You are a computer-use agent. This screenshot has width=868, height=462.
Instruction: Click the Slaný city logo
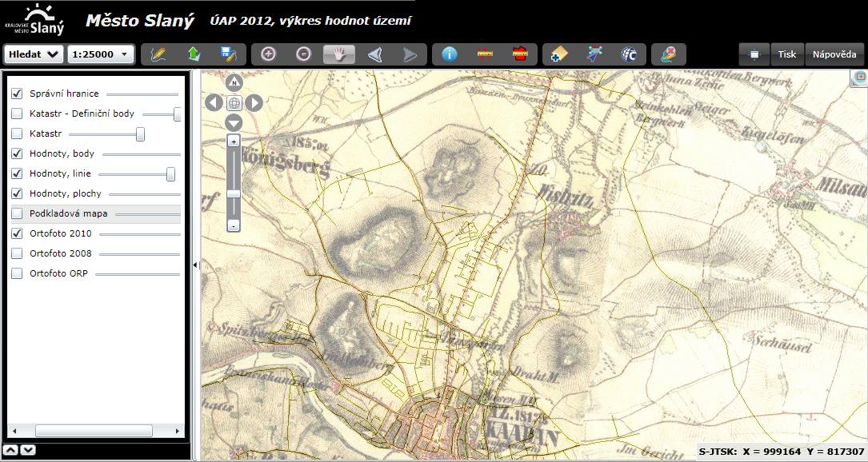click(x=35, y=21)
